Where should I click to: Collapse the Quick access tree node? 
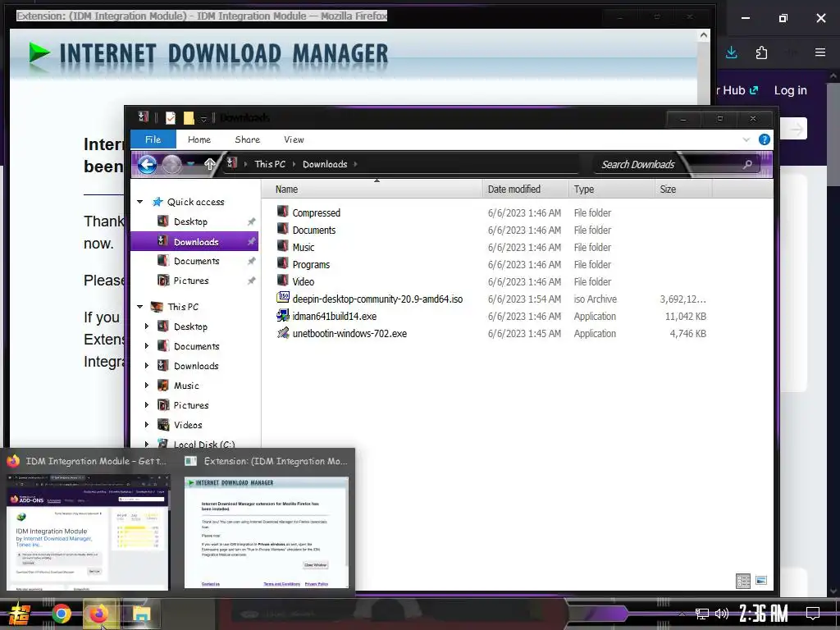click(139, 202)
